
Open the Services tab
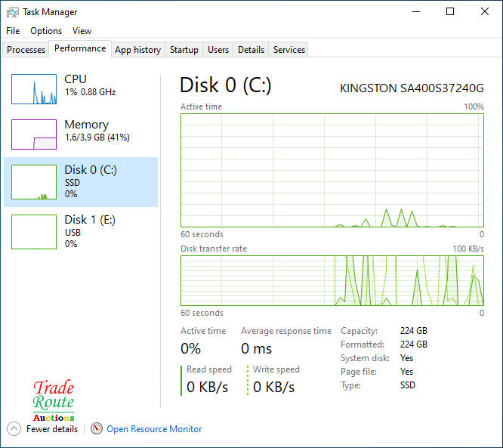point(289,50)
